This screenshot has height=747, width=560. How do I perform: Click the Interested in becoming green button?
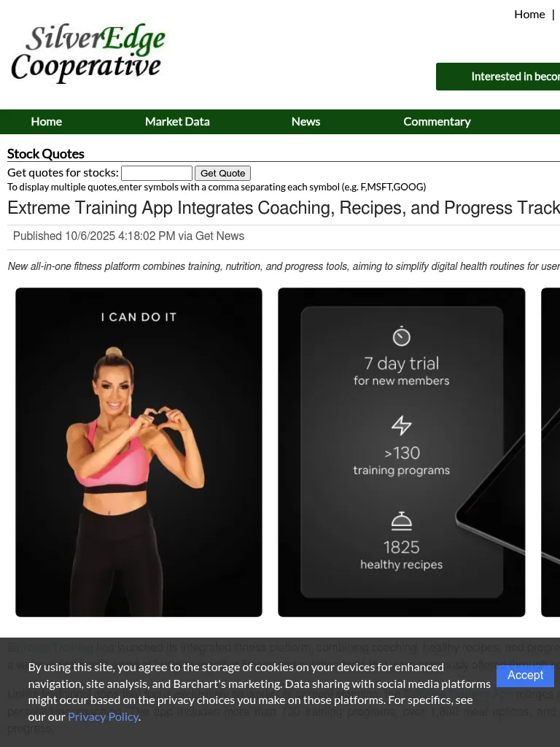498,76
